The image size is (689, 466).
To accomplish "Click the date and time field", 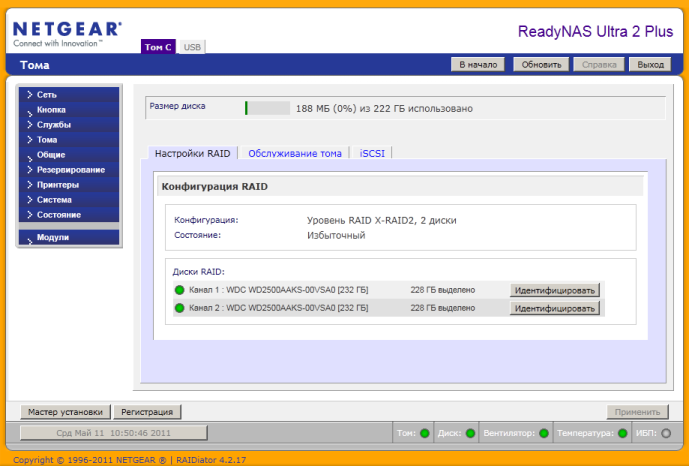I will tap(113, 433).
